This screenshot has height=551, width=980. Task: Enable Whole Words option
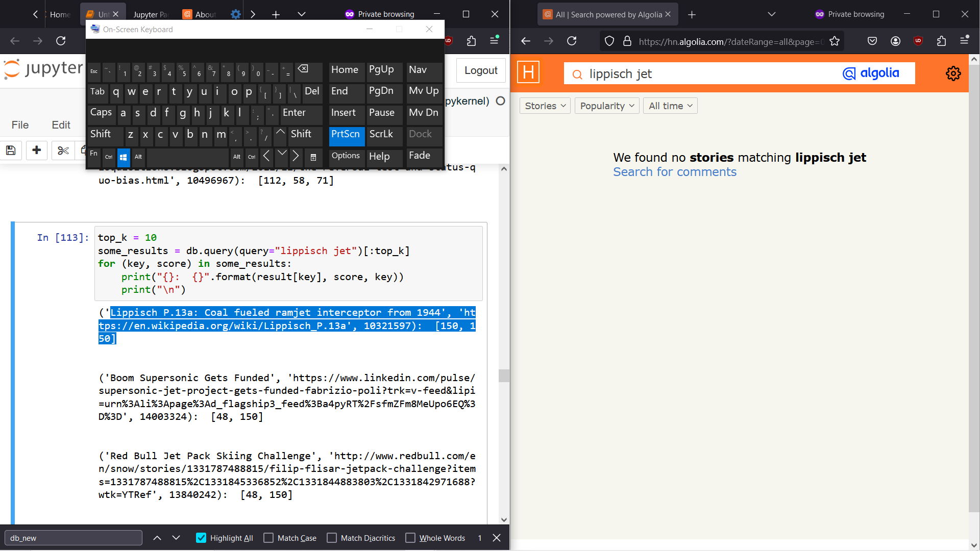[x=410, y=538]
